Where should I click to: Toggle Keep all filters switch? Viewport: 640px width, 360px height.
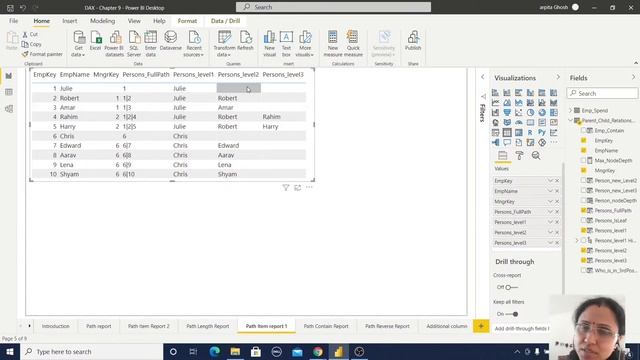click(x=512, y=314)
